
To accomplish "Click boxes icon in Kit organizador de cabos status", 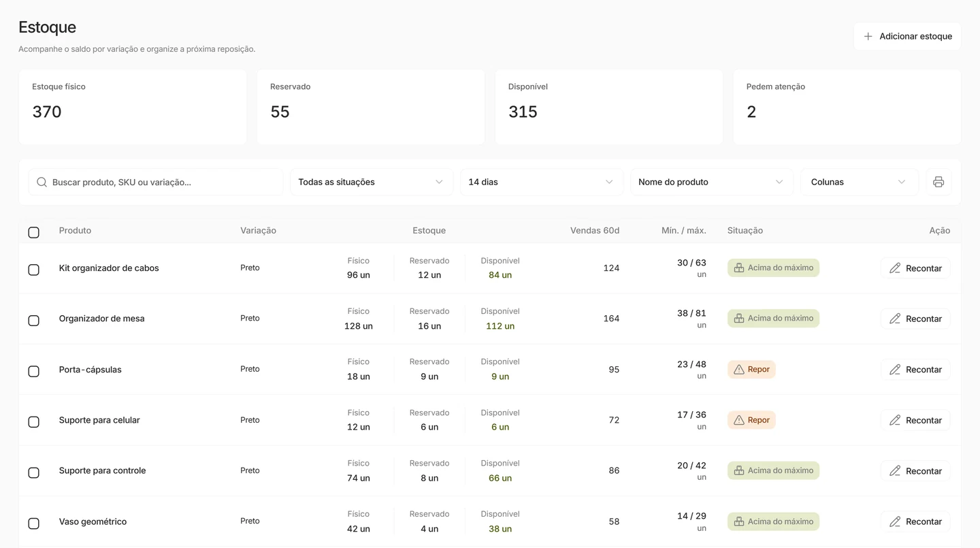I will click(738, 268).
